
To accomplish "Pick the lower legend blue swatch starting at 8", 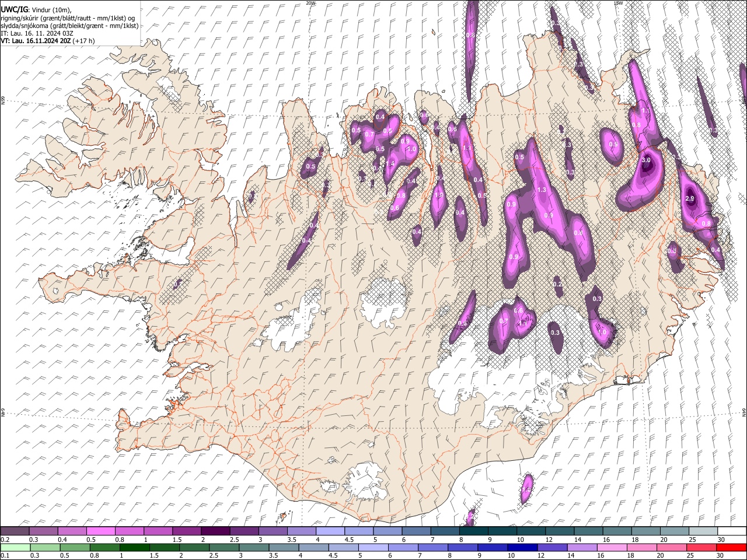I will tap(463, 547).
